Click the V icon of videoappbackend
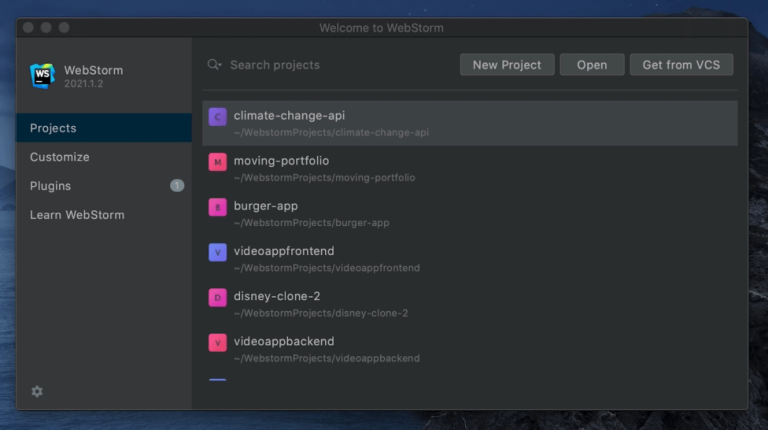Image resolution: width=768 pixels, height=430 pixels. click(x=217, y=343)
